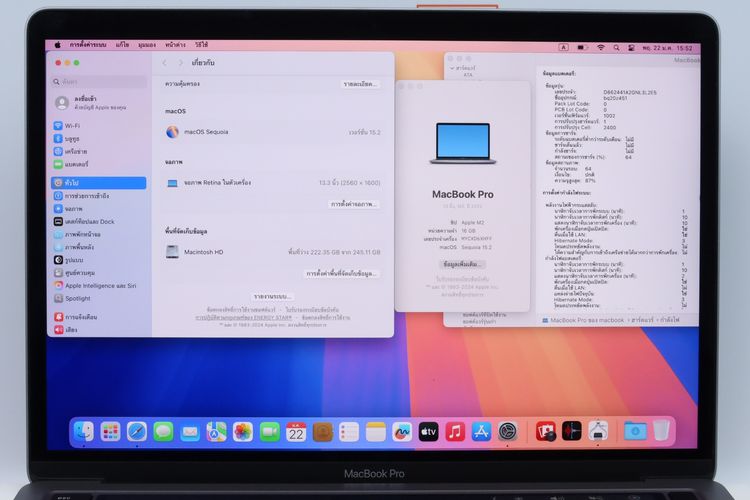750x500 pixels.
Task: Open the หน้าต่าง (Window) menu
Action: (x=175, y=44)
